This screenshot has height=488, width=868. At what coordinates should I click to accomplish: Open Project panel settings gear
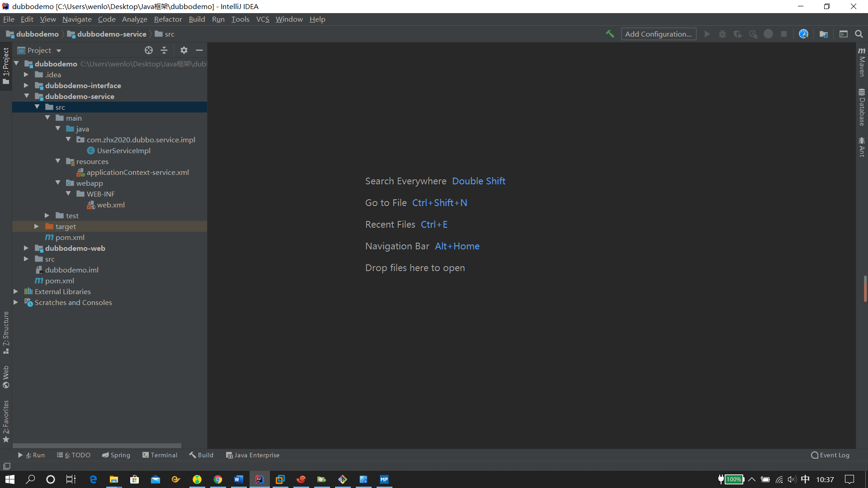(184, 50)
